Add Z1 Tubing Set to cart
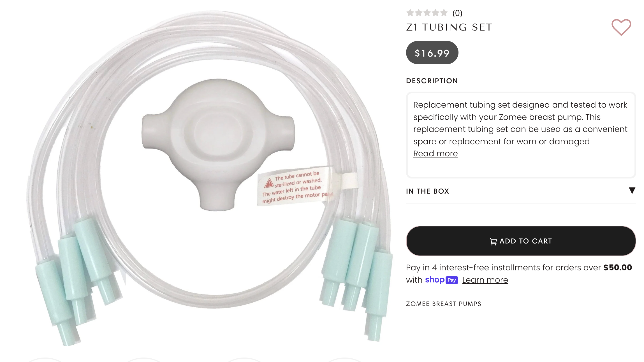 pyautogui.click(x=521, y=241)
